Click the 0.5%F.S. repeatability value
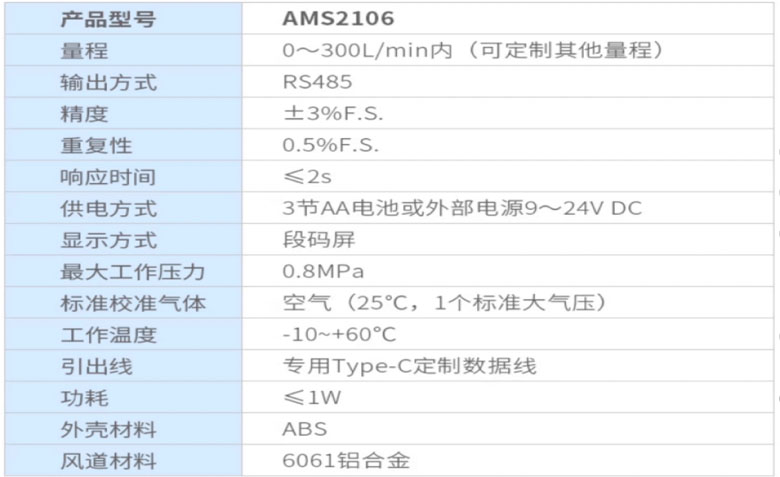780x477 pixels. point(331,145)
